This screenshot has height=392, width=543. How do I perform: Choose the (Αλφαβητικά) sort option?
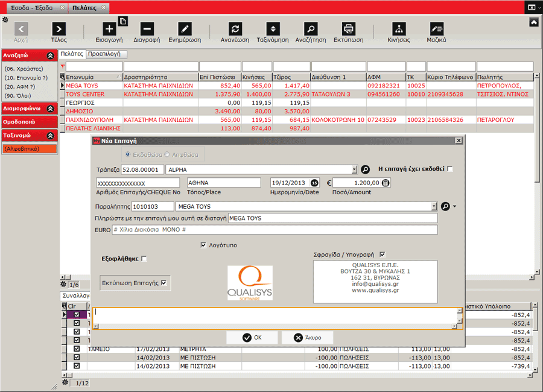[30, 149]
